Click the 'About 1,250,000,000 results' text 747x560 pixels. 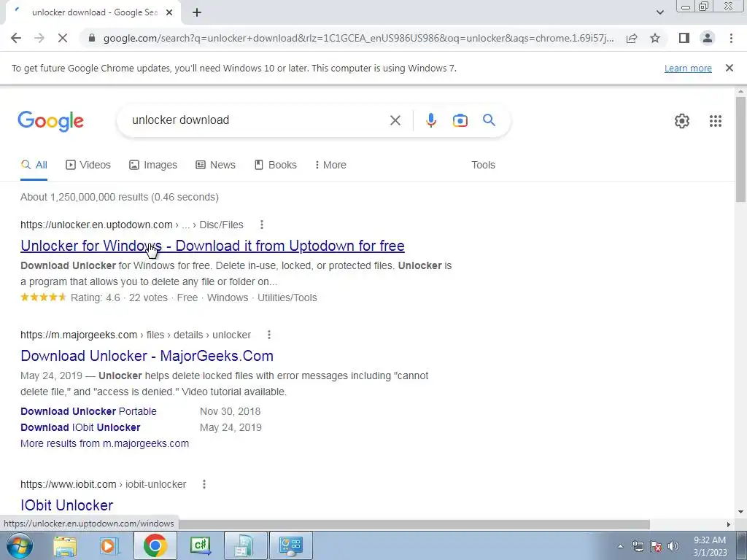click(120, 197)
